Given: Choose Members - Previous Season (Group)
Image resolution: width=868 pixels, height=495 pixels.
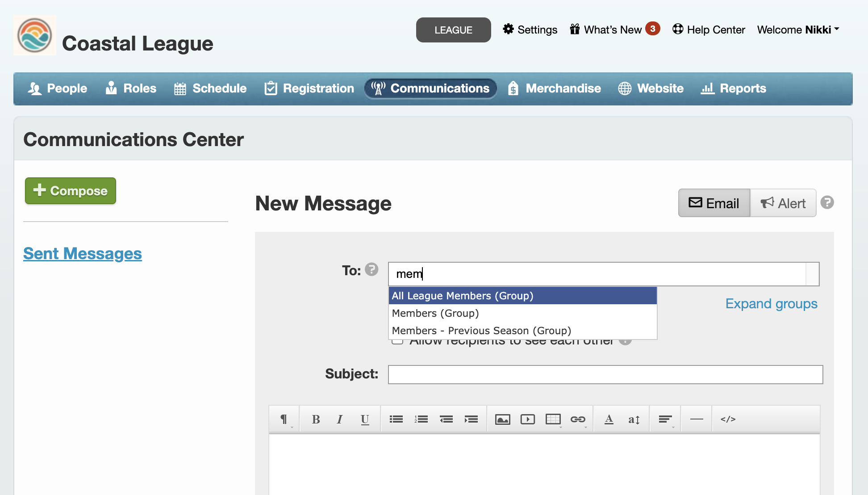Looking at the screenshot, I should pyautogui.click(x=523, y=331).
